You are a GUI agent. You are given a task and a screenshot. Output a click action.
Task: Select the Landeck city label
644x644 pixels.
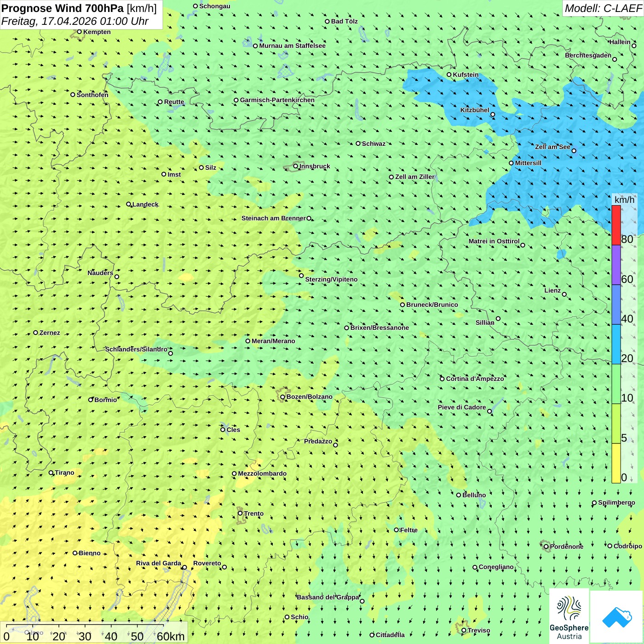[x=145, y=204]
